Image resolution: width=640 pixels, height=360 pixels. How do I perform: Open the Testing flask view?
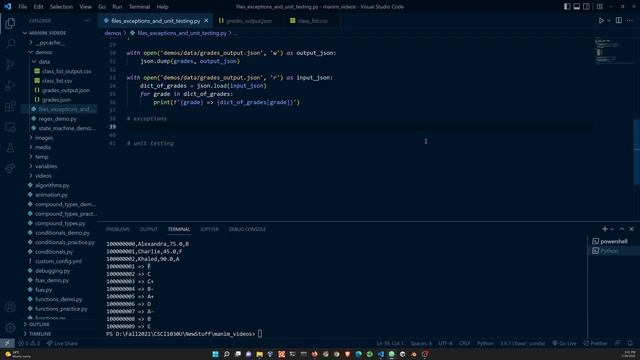point(10,148)
